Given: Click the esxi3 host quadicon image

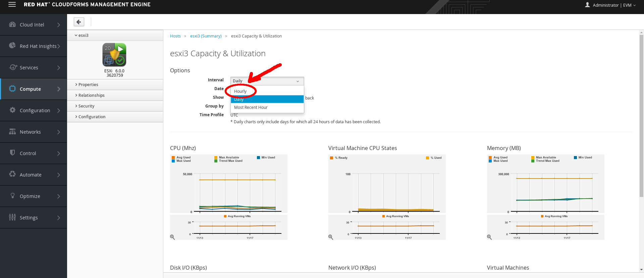Looking at the screenshot, I should [x=114, y=55].
